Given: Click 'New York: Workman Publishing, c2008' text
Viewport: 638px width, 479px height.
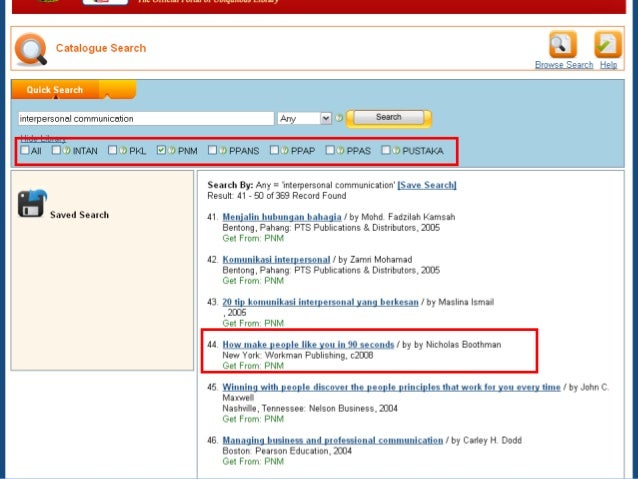Looking at the screenshot, I should 298,355.
